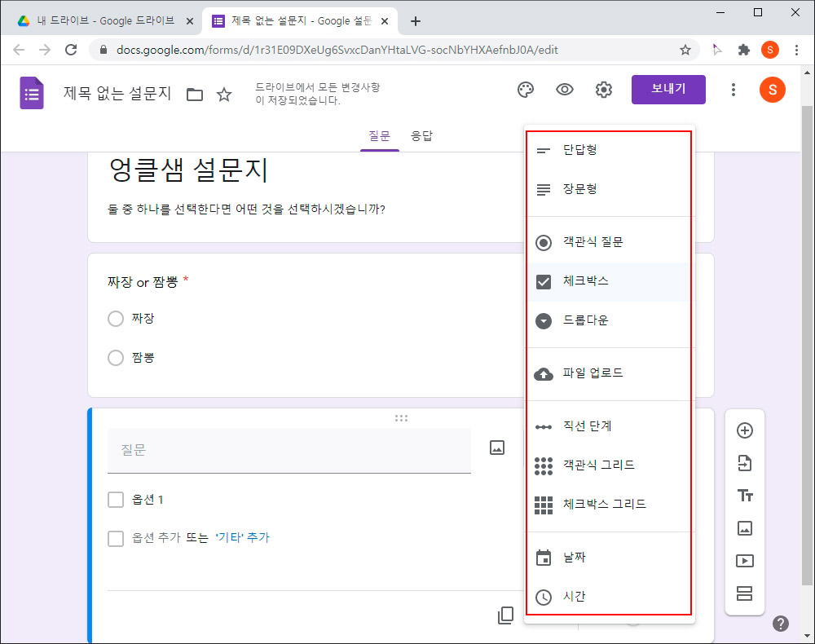Select the 짬뽕 radio button

(116, 357)
